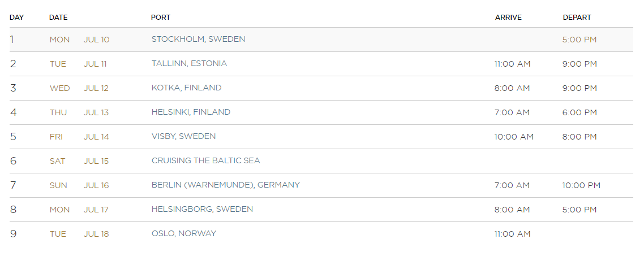Viewport: 644px width, 261px height.
Task: Click 11:00 AM Oslo arrival time
Action: point(513,234)
